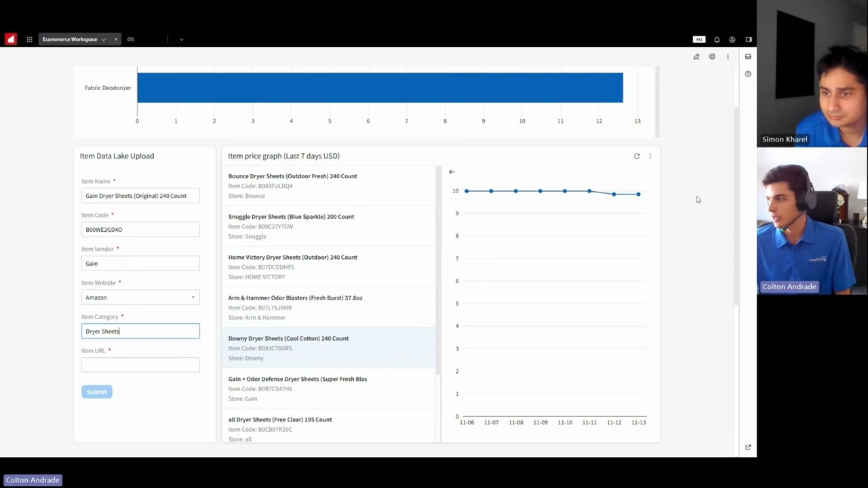Screen dimensions: 868x488
Task: Click the Colton Andrade speaker label at bottom
Action: 33,480
